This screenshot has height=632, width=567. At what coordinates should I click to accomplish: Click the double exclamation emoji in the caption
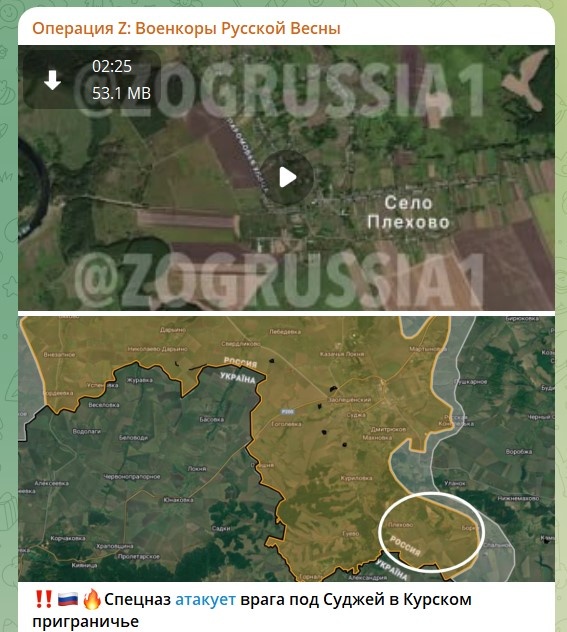click(x=44, y=599)
